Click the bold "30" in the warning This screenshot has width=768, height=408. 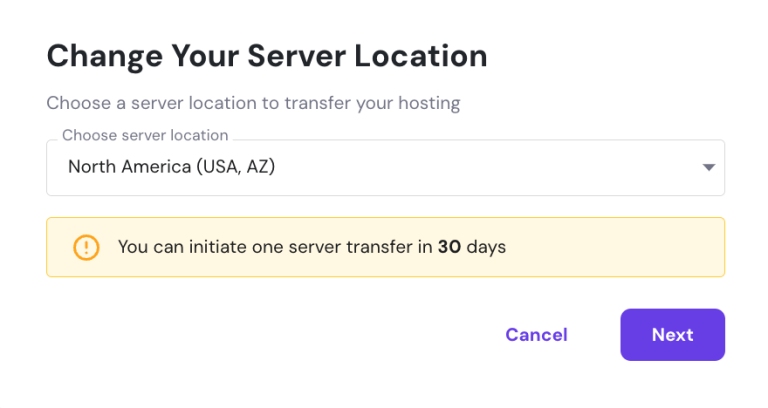[449, 247]
